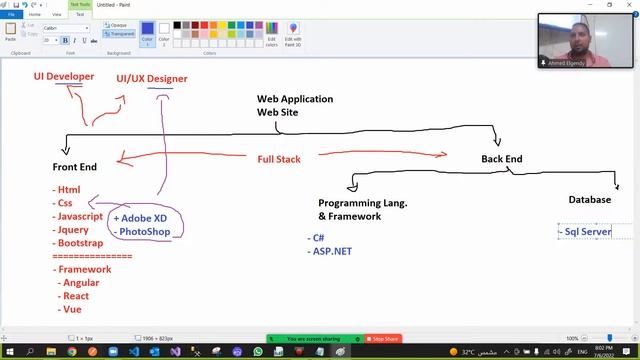Pick the green palette color
The image size is (640, 360).
(x=231, y=25)
